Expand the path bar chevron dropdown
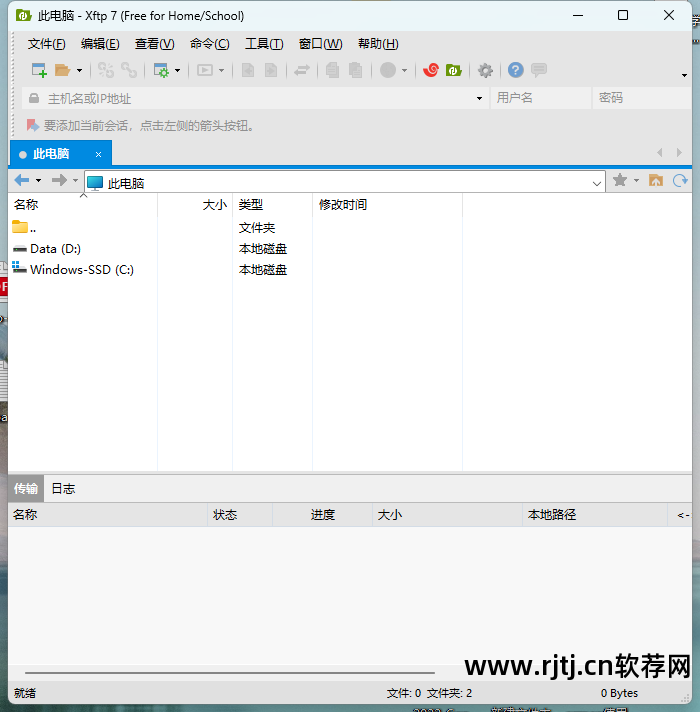This screenshot has height=712, width=700. pos(597,183)
